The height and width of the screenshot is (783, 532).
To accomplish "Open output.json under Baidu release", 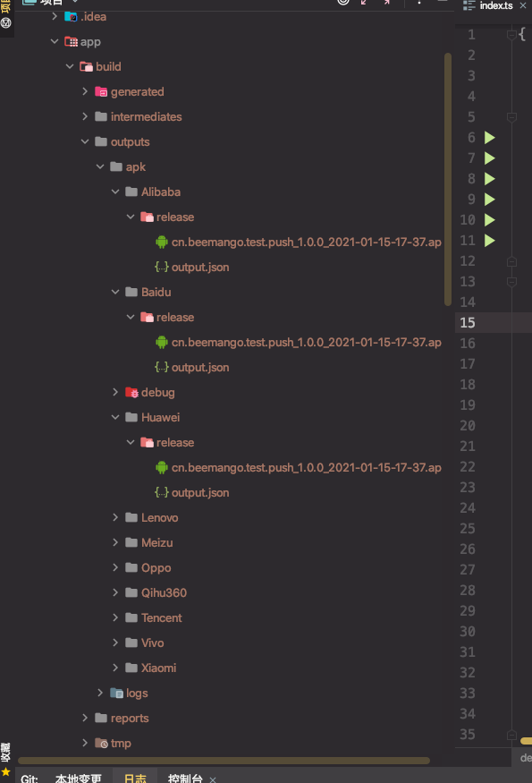I will [x=192, y=368].
